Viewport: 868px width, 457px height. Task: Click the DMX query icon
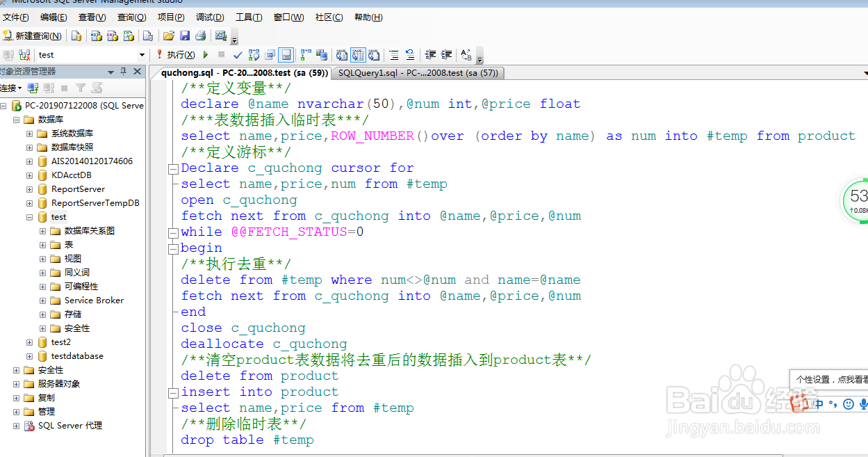coord(112,35)
